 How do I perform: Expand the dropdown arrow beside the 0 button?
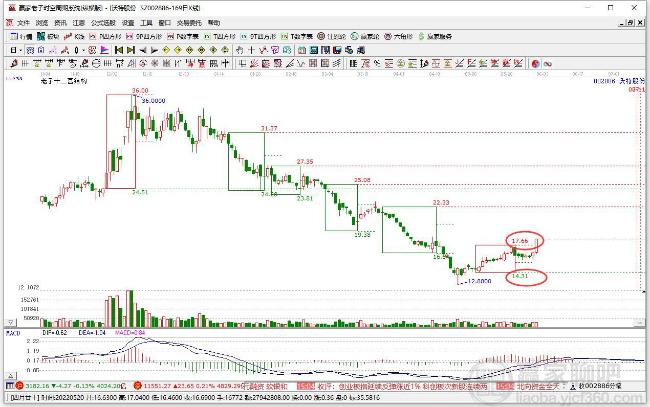coord(83,50)
